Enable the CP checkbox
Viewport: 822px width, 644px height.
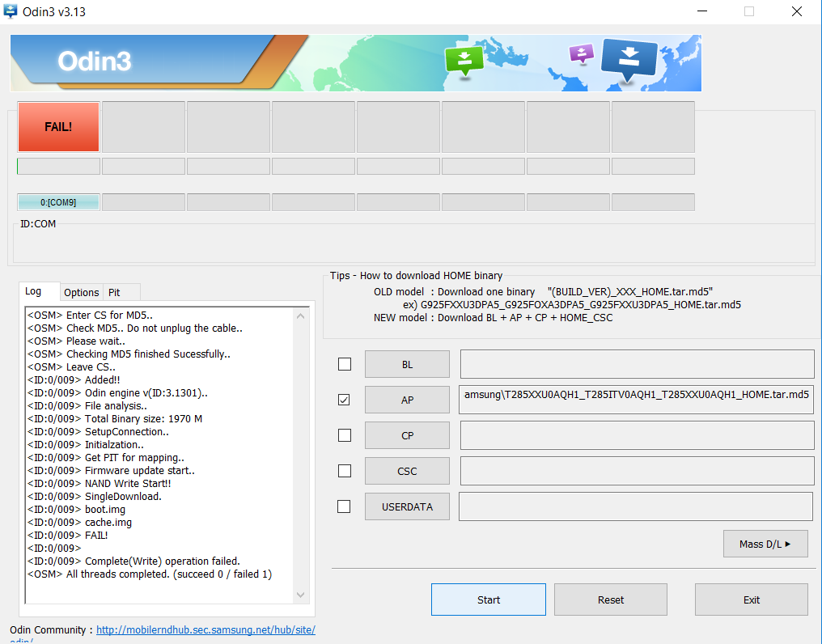tap(345, 435)
